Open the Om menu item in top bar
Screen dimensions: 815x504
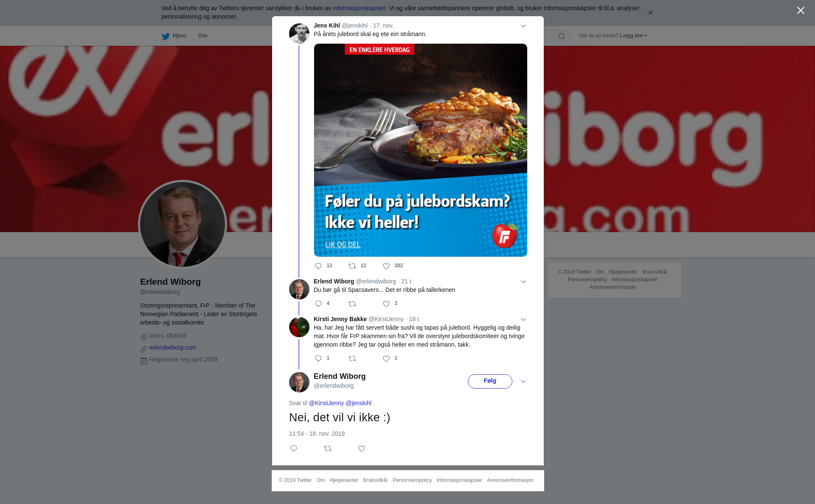point(202,36)
